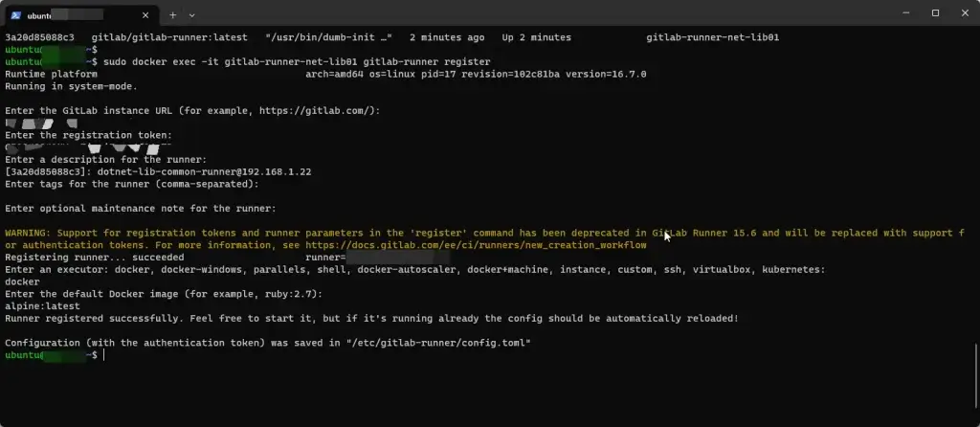Select the ubuntu tab title

point(64,15)
